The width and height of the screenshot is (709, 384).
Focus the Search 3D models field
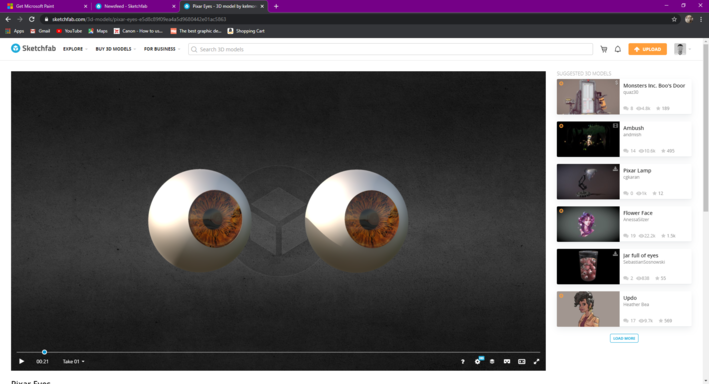pyautogui.click(x=390, y=49)
